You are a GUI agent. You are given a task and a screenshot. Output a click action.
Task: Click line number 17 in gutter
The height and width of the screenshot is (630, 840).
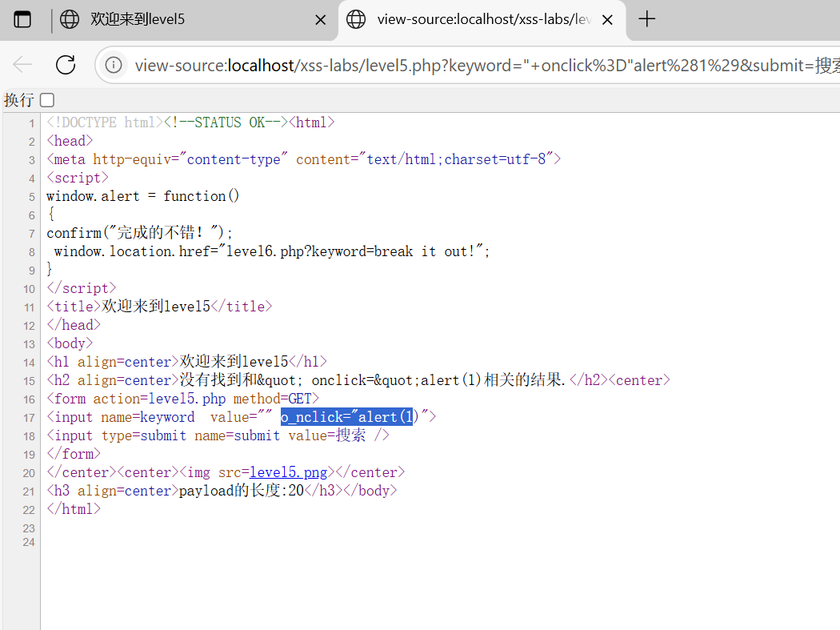[29, 418]
